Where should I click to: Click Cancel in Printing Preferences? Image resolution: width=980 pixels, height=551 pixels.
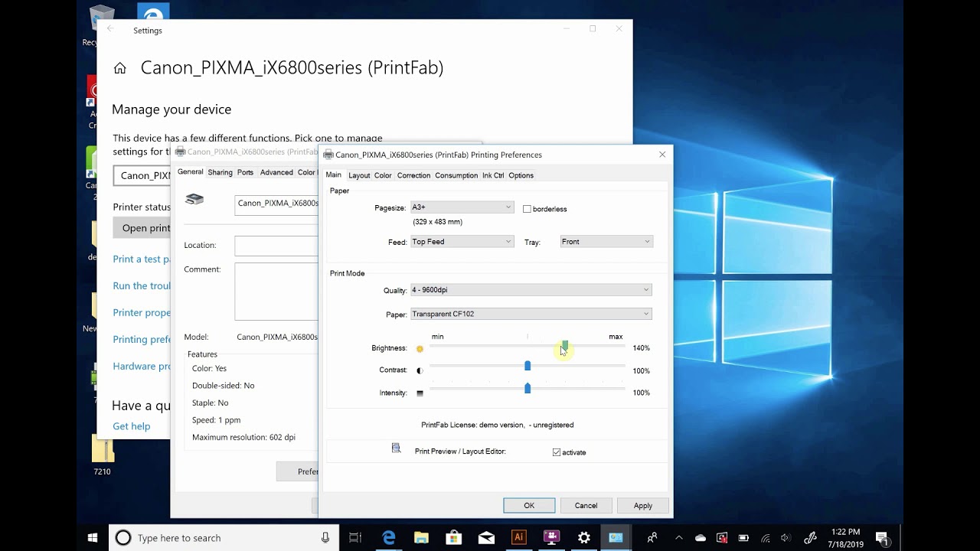pyautogui.click(x=586, y=505)
